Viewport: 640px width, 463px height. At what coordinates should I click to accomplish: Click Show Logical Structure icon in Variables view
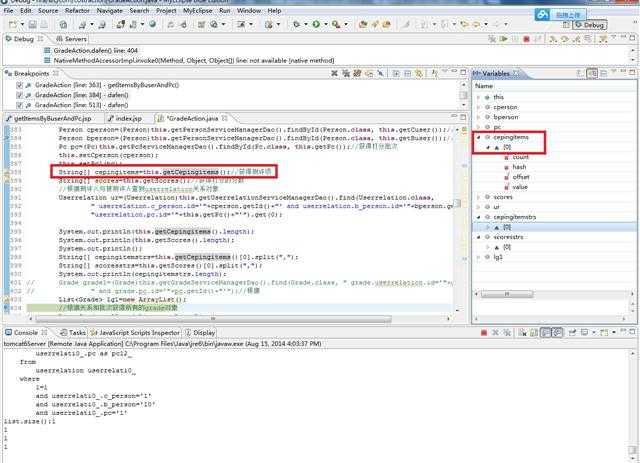(592, 73)
